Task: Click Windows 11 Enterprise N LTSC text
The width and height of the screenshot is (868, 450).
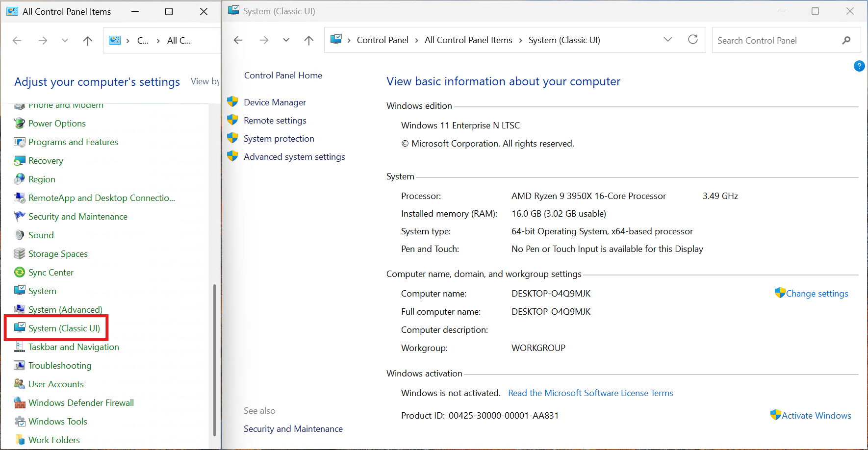Action: (460, 125)
